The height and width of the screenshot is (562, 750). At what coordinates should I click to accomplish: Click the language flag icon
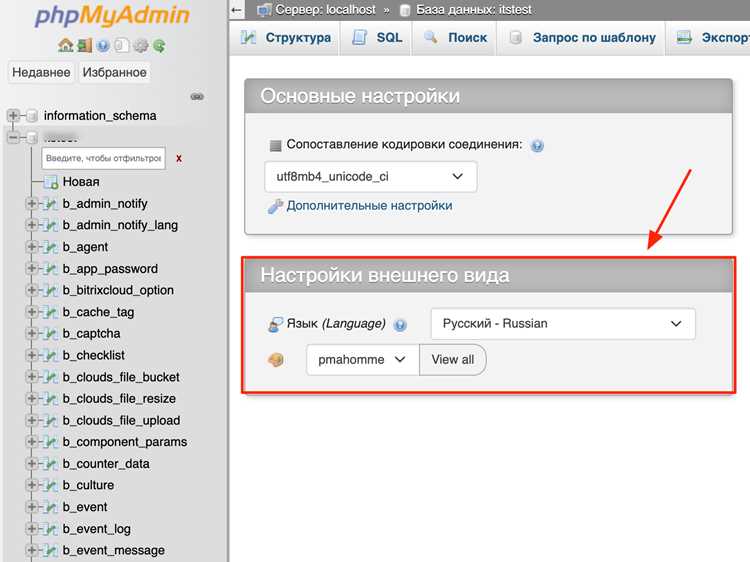coord(275,324)
